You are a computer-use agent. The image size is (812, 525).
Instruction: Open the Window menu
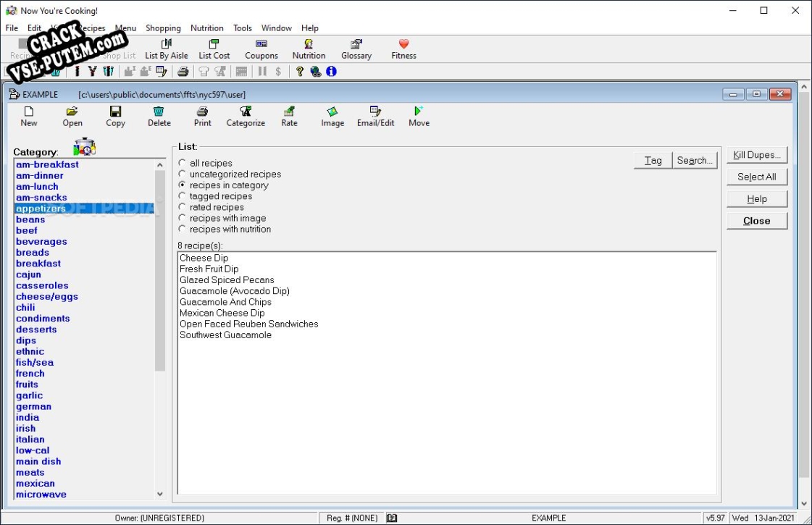[x=276, y=28]
